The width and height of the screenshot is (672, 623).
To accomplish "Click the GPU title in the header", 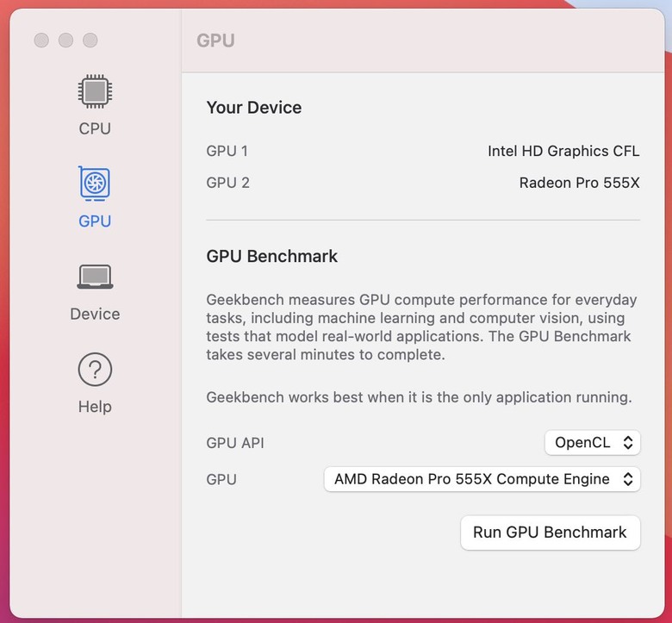I will point(215,40).
